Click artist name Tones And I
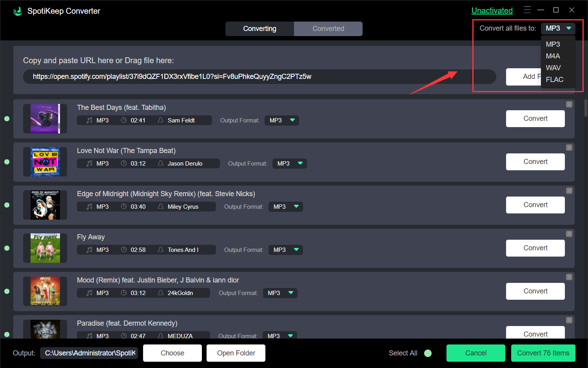Viewport: 588px width, 368px height. tap(183, 250)
